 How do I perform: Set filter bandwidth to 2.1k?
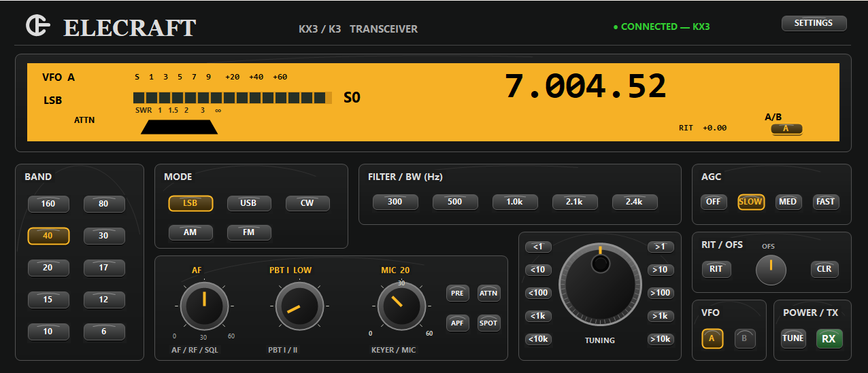(x=575, y=202)
